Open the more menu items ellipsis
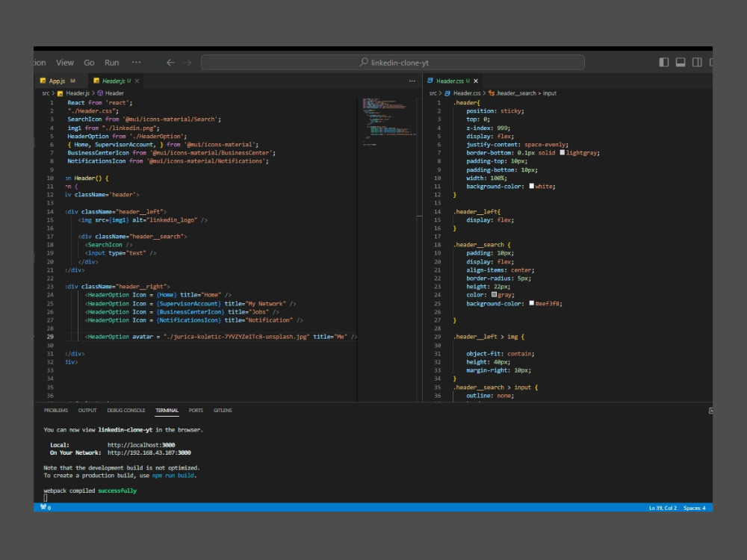Screen dimensions: 747x560 (136, 63)
